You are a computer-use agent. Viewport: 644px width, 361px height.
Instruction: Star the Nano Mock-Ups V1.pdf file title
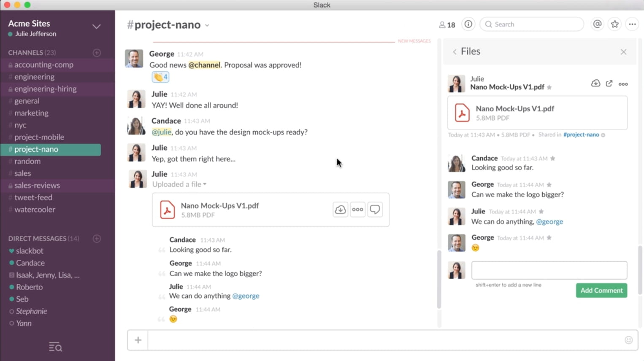point(549,87)
